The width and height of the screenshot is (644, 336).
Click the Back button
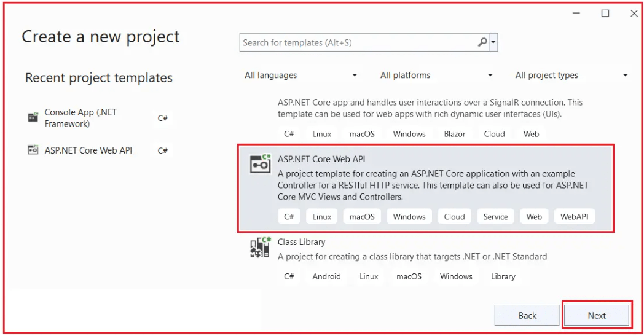pyautogui.click(x=527, y=315)
